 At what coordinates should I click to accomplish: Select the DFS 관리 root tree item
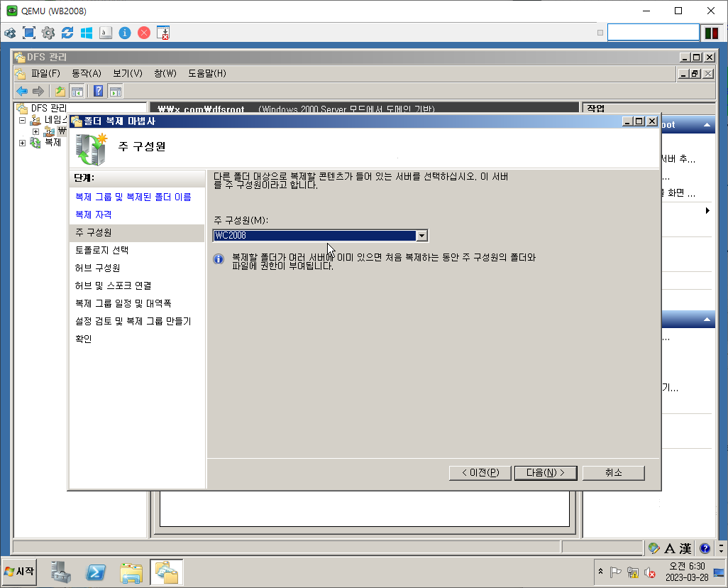[49, 109]
